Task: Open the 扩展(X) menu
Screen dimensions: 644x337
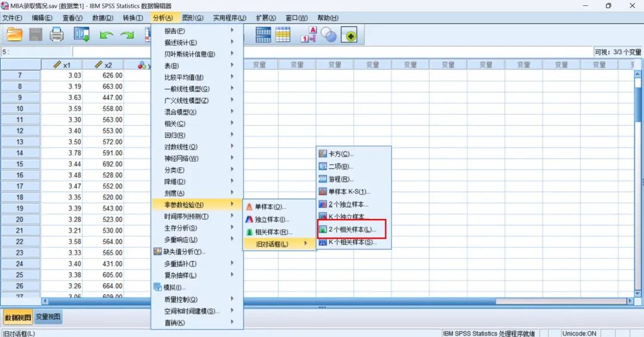Action: (x=266, y=18)
